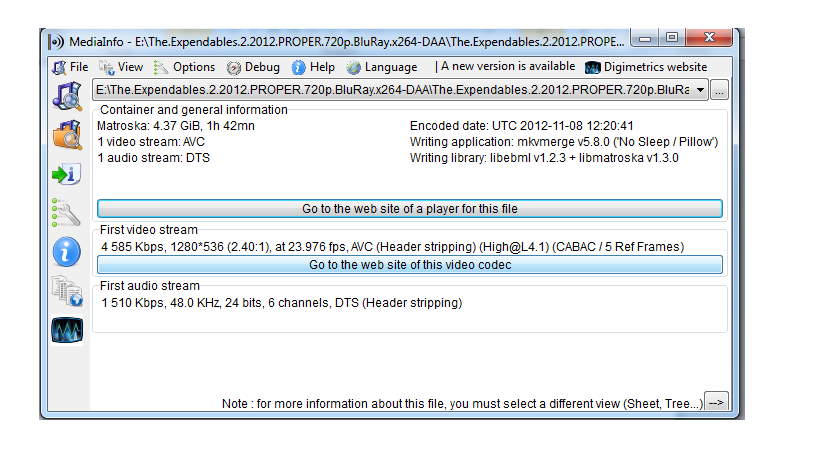Click the blue About info sidebar icon
The height and width of the screenshot is (460, 819).
click(67, 252)
